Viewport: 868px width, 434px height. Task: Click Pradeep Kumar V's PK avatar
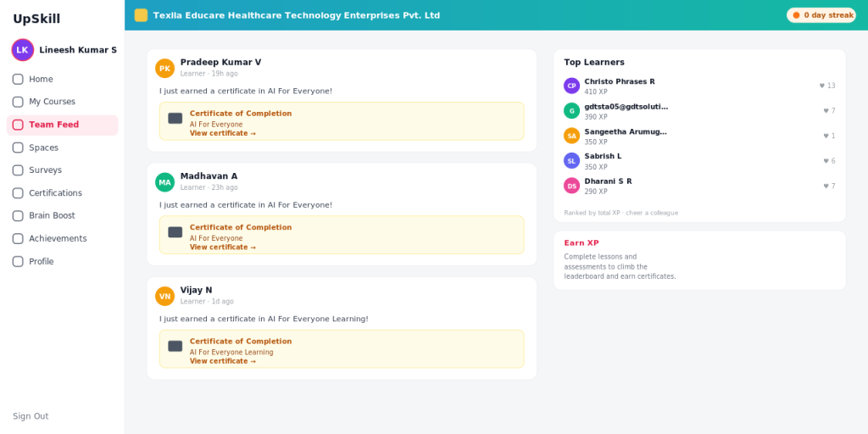[165, 69]
